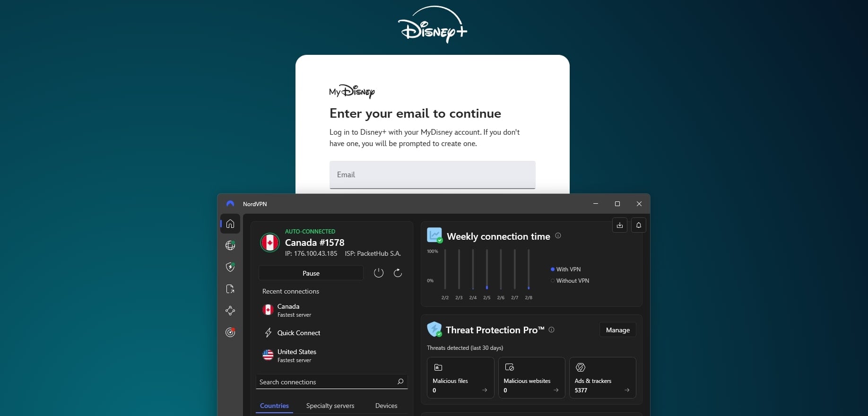The width and height of the screenshot is (868, 416).
Task: Click the search magnifier icon
Action: 400,381
